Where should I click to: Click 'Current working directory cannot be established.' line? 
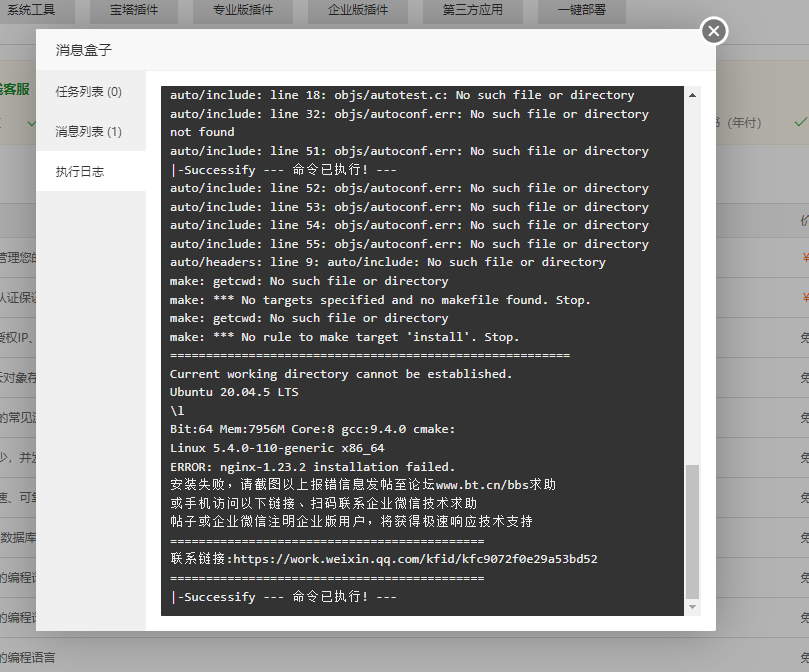[x=341, y=374]
